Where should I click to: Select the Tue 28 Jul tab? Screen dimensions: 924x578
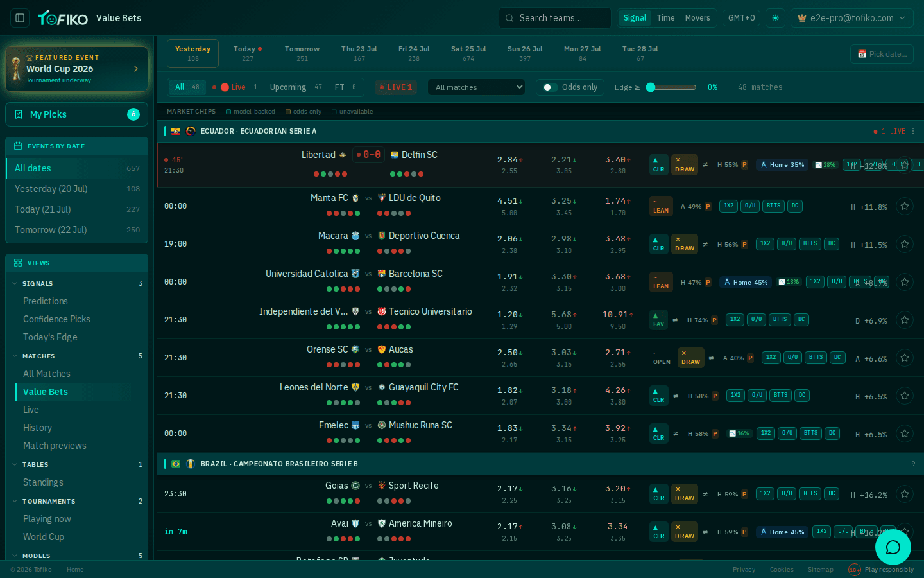pos(640,53)
